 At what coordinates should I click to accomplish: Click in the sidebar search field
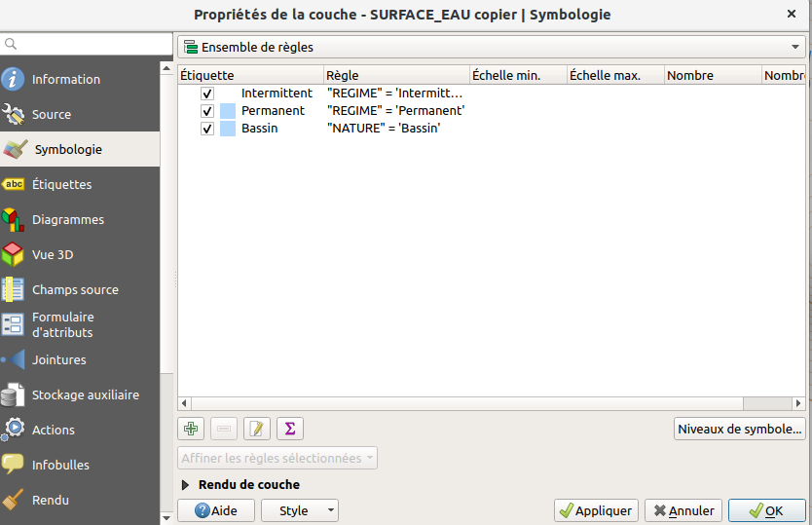click(86, 44)
